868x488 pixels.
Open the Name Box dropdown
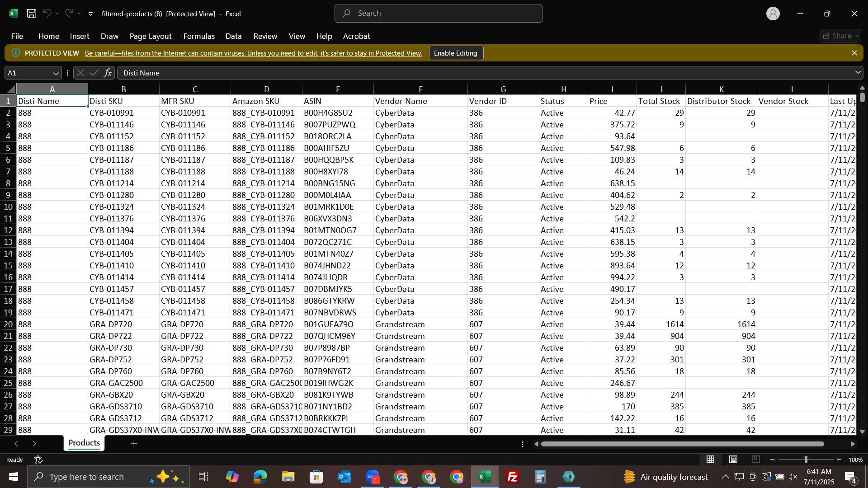click(x=56, y=73)
